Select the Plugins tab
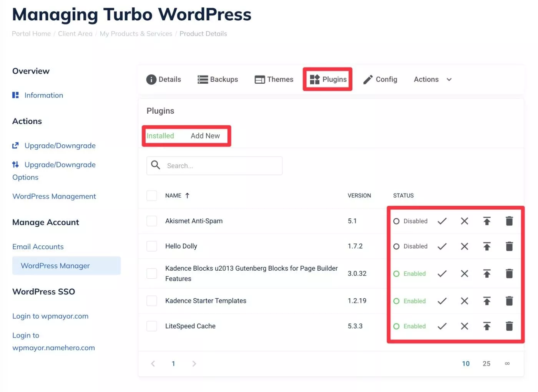The image size is (538, 392). coord(328,79)
